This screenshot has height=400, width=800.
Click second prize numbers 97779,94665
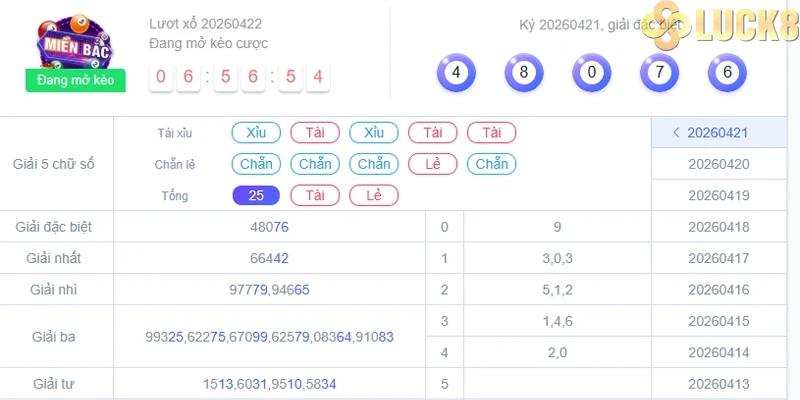point(269,290)
